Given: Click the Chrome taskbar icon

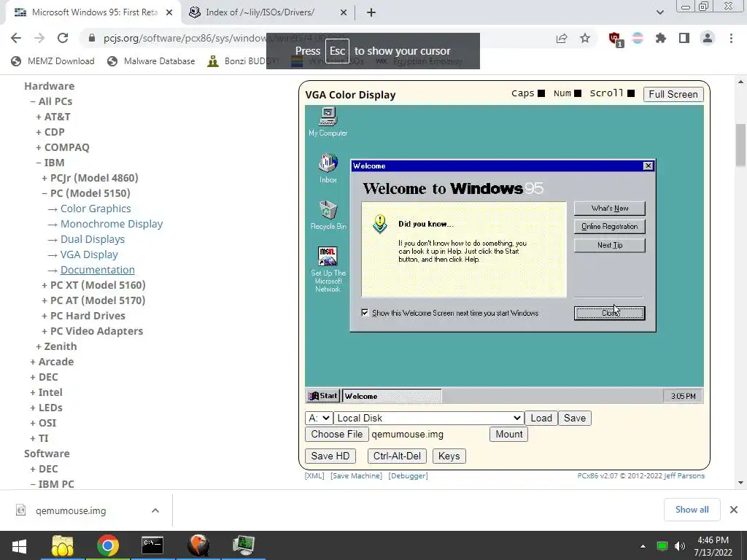Looking at the screenshot, I should point(108,545).
